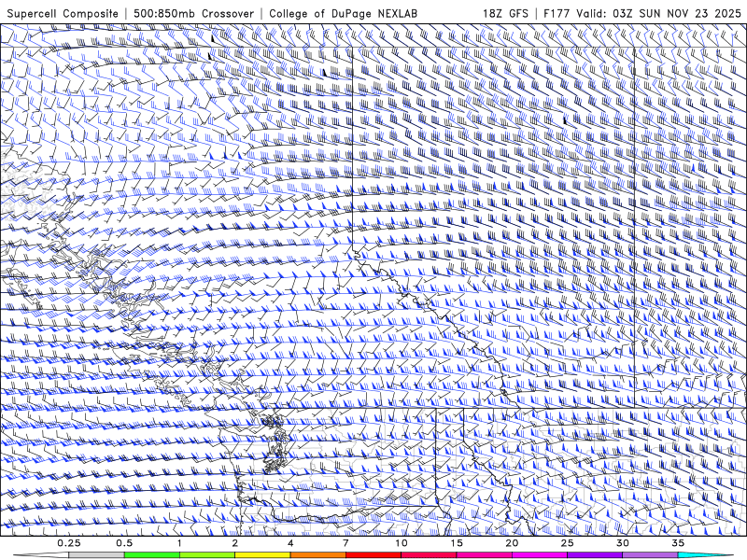This screenshot has width=747, height=560.
Task: Click the 0.5 legend value
Action: (124, 543)
